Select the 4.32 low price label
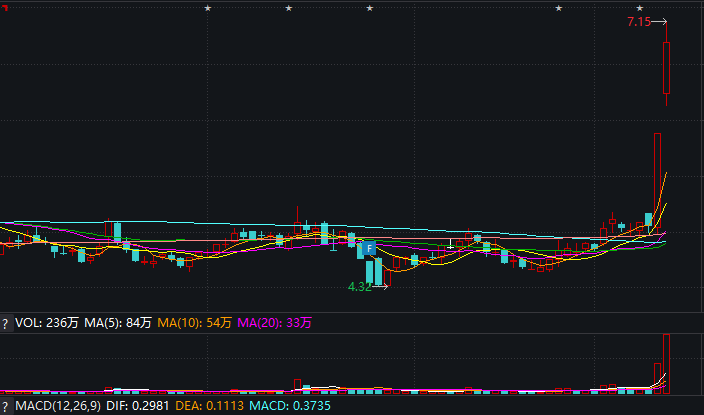This screenshot has width=704, height=415. 360,287
